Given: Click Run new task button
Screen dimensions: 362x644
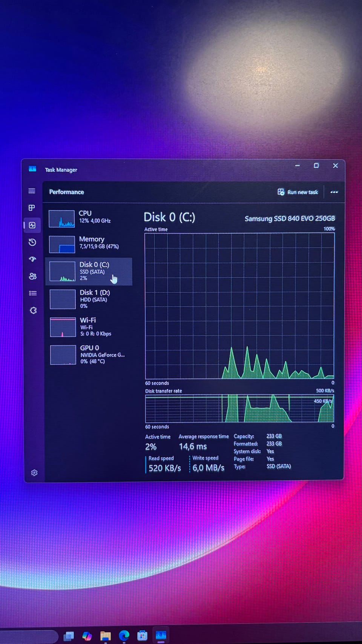Looking at the screenshot, I should click(298, 192).
